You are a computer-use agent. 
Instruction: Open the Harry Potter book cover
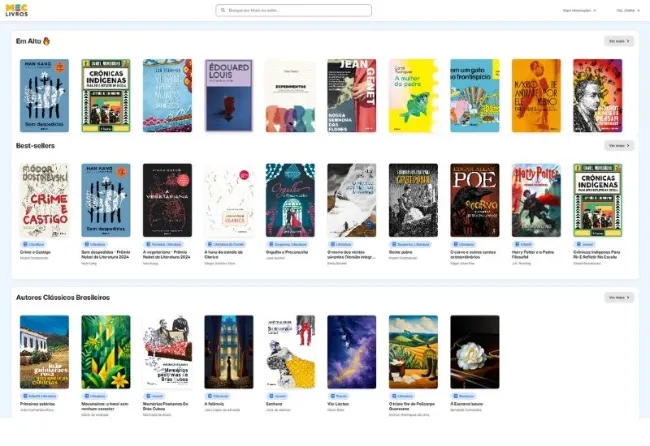pyautogui.click(x=536, y=200)
